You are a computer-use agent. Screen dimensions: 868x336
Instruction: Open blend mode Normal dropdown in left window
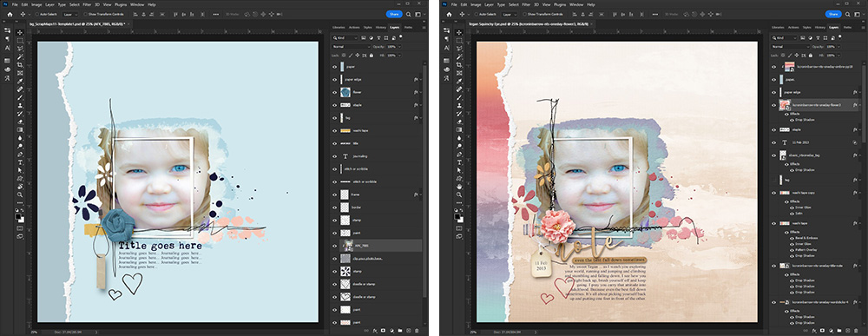(351, 47)
